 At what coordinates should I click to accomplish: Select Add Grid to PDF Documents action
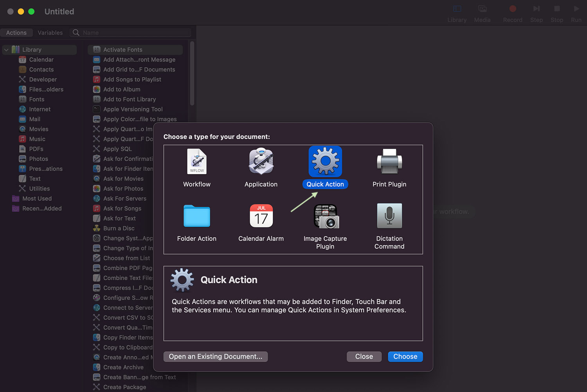tap(135, 70)
